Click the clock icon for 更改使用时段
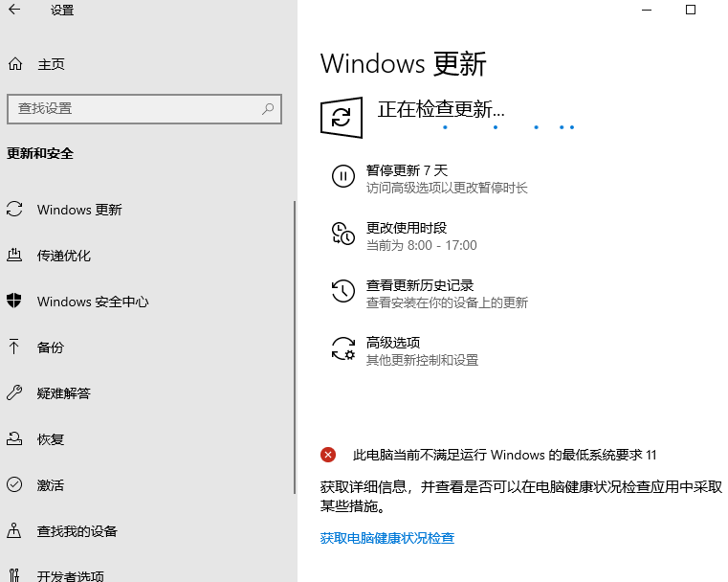This screenshot has width=728, height=582. click(343, 234)
